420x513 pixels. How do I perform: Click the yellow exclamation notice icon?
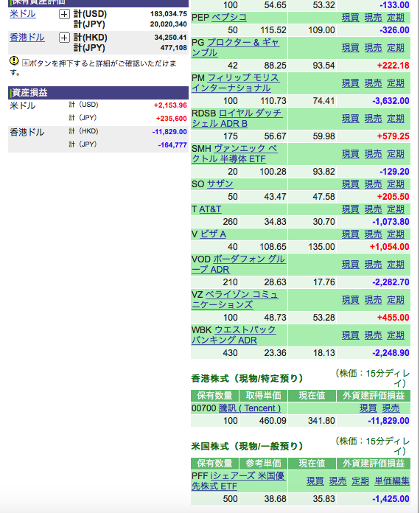coord(14,61)
